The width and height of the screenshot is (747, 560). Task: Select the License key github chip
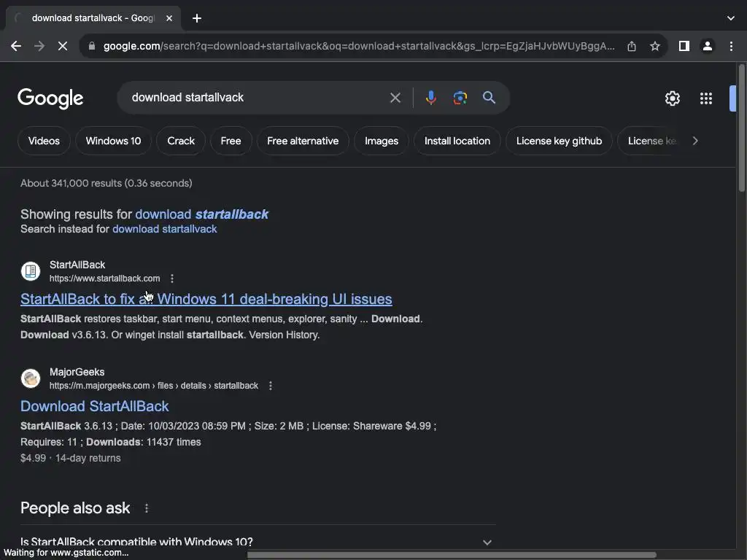559,141
